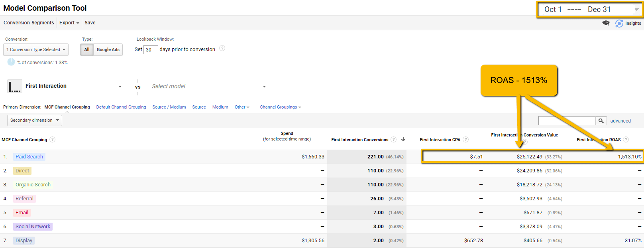Click Paid Search conversions 221.00
Image resolution: width=644 pixels, height=249 pixels.
click(x=375, y=157)
